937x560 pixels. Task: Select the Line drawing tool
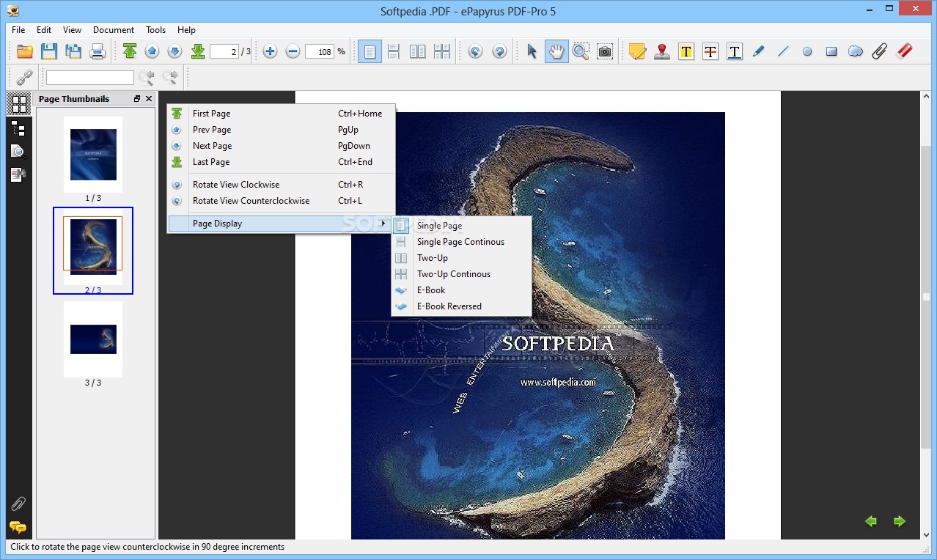pos(783,51)
